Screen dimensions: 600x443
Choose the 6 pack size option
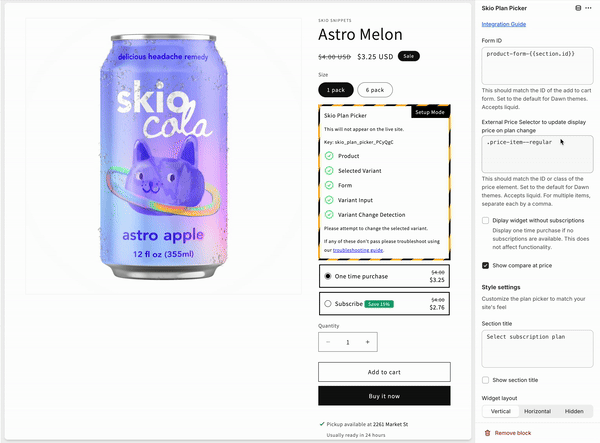pyautogui.click(x=375, y=90)
